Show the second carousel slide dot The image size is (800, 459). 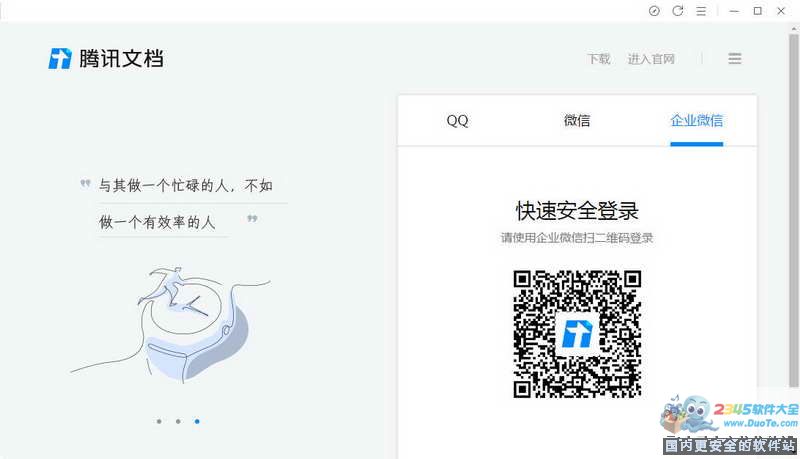tap(178, 421)
